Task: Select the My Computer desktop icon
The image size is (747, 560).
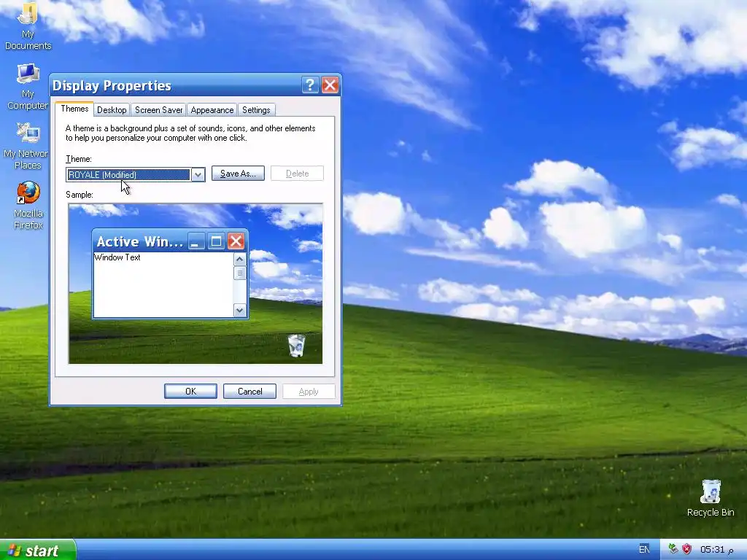Action: [x=28, y=86]
